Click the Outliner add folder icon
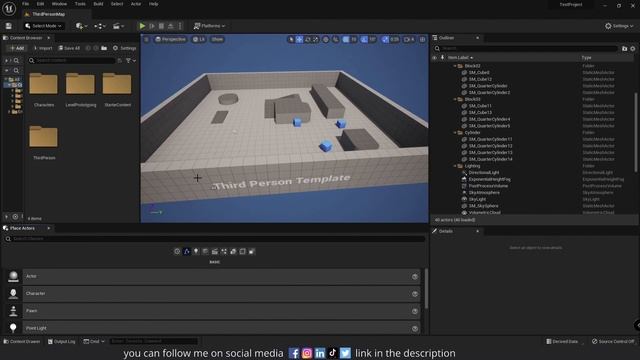The image size is (640, 360). 624,49
